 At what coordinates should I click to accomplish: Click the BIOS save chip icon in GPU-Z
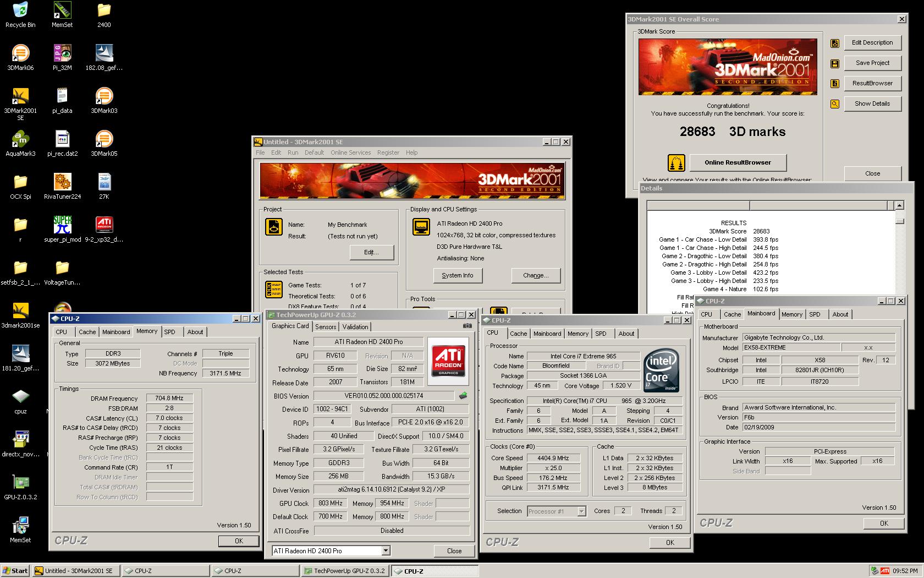click(463, 396)
